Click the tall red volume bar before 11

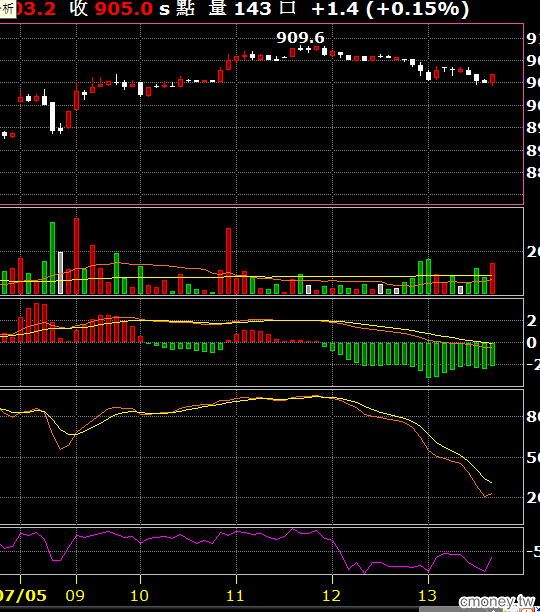click(x=228, y=261)
